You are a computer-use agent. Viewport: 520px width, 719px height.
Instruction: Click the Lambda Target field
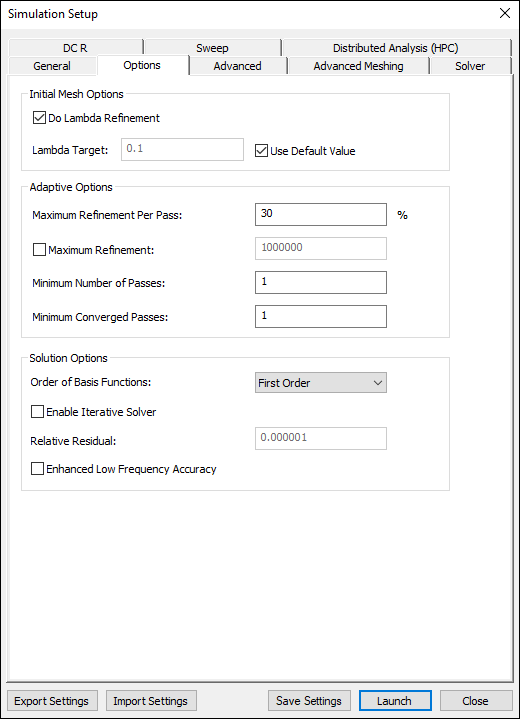click(183, 149)
